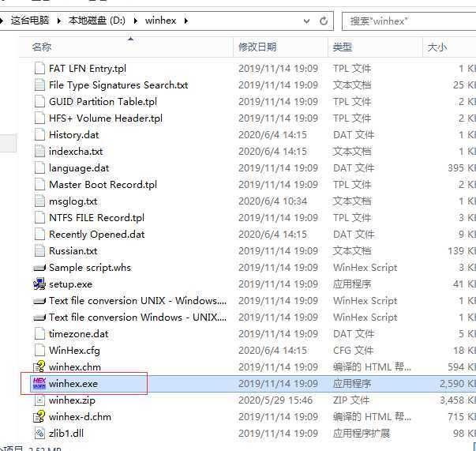Go to 这台电脑 in the breadcrumb
Viewport: 476px width, 451px height.
(x=30, y=21)
